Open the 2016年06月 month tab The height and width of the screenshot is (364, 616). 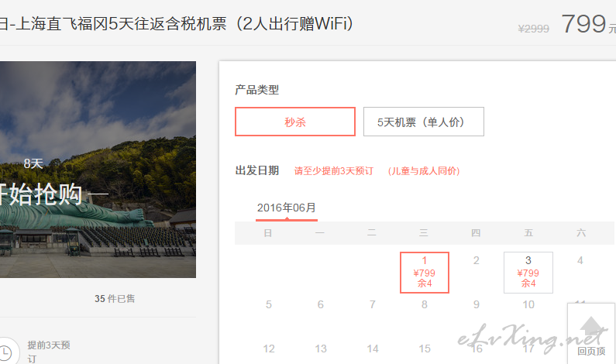point(287,208)
